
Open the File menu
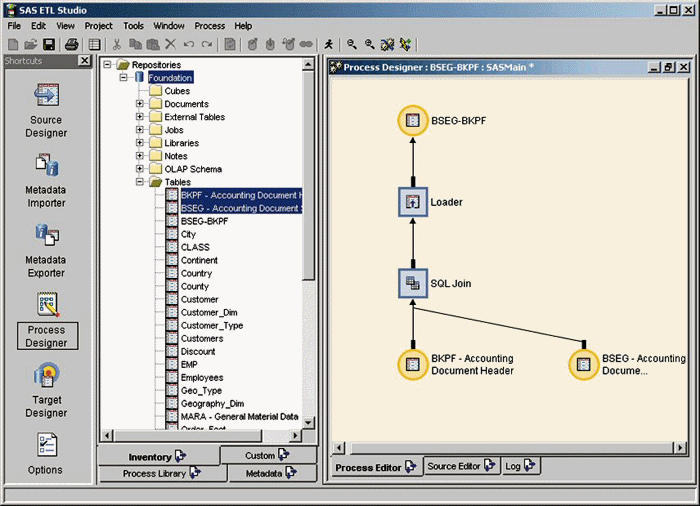14,26
